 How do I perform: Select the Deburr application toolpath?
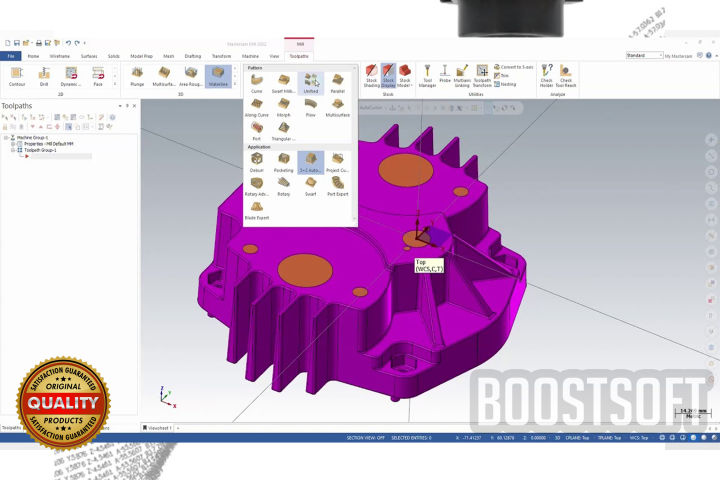tap(257, 163)
